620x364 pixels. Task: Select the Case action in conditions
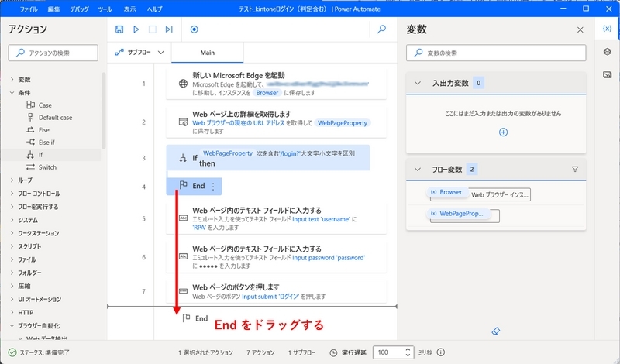[45, 105]
